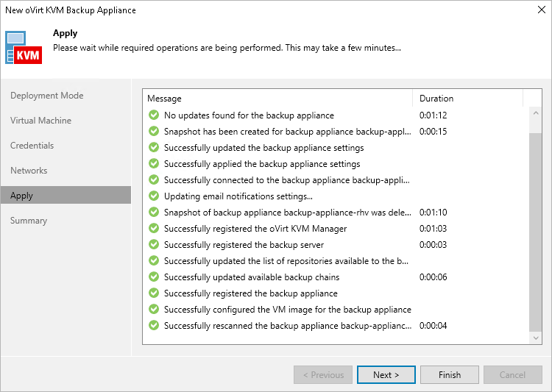Select the 'No updates found for the backup appliance' row
Viewport: 552px width, 392px height.
(249, 115)
